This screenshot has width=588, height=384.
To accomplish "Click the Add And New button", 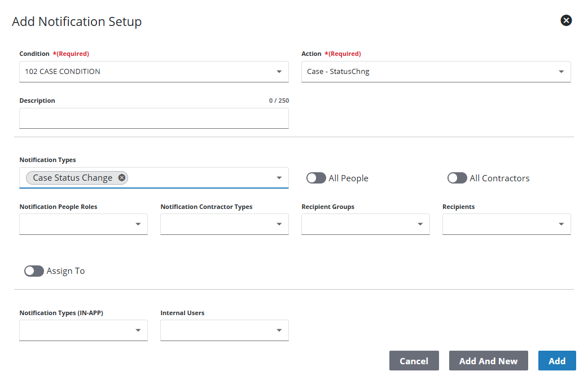I will (488, 361).
